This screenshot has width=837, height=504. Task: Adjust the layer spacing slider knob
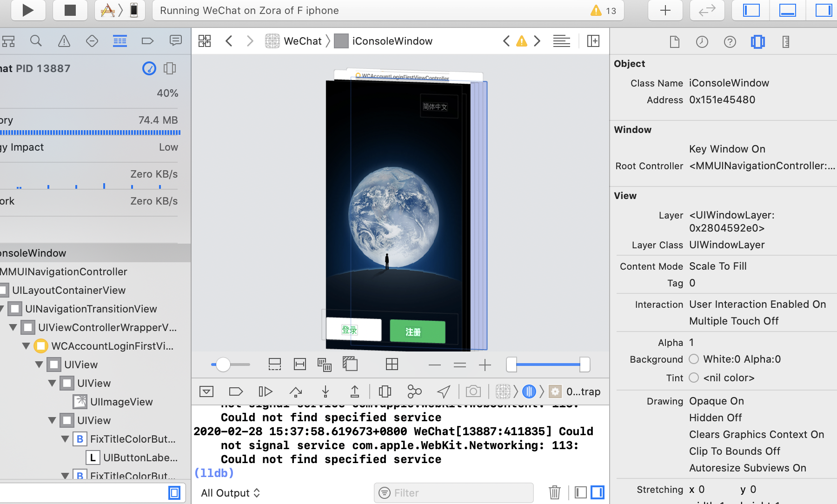click(x=223, y=365)
